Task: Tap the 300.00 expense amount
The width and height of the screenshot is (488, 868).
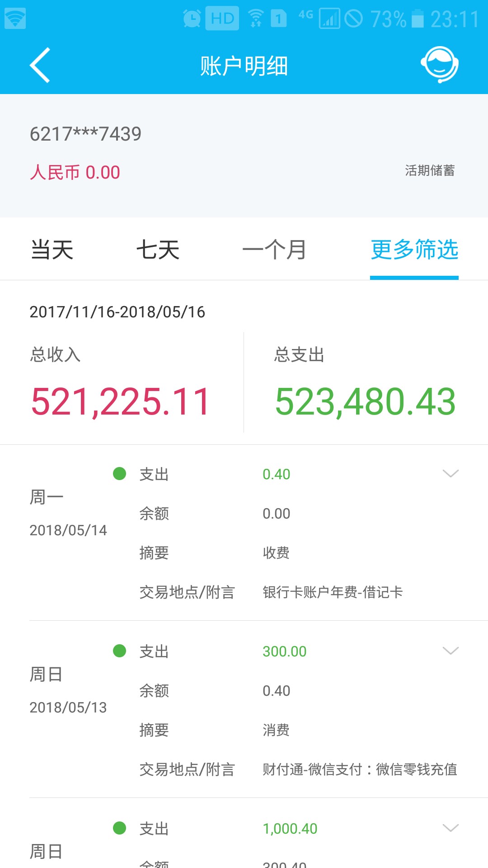Action: click(285, 651)
